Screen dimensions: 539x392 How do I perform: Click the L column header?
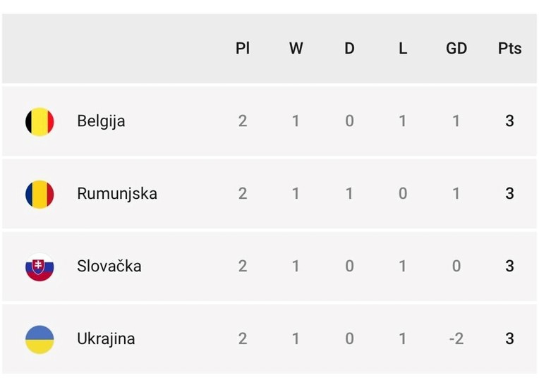pos(403,49)
